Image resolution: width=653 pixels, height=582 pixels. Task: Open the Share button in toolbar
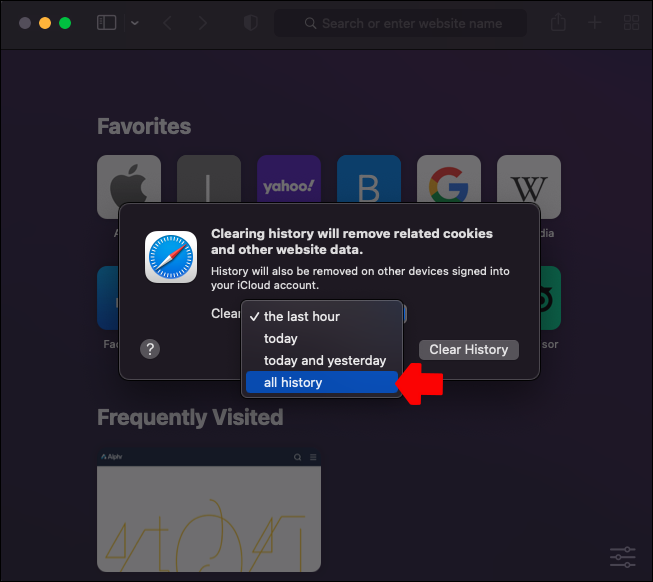pyautogui.click(x=558, y=22)
